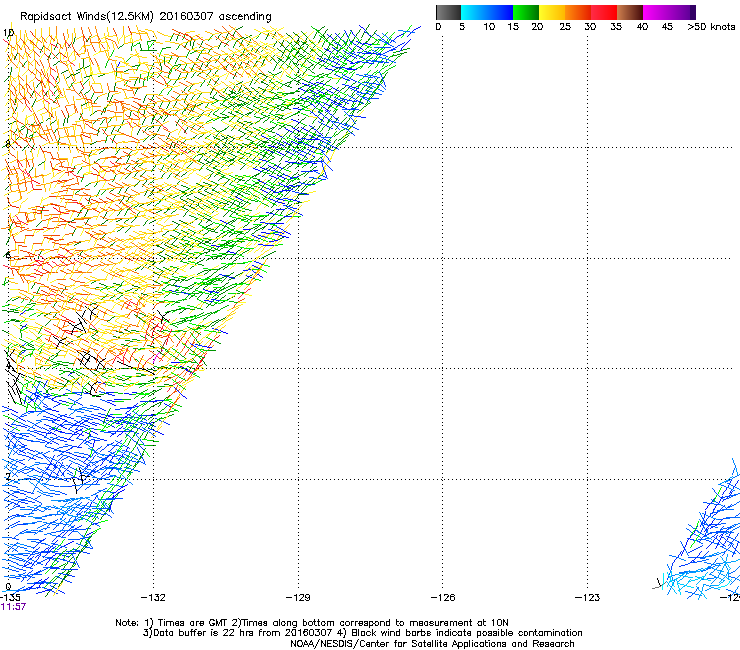The width and height of the screenshot is (740, 650).
Task: Click the '-129' longitude axis label
Action: click(298, 598)
